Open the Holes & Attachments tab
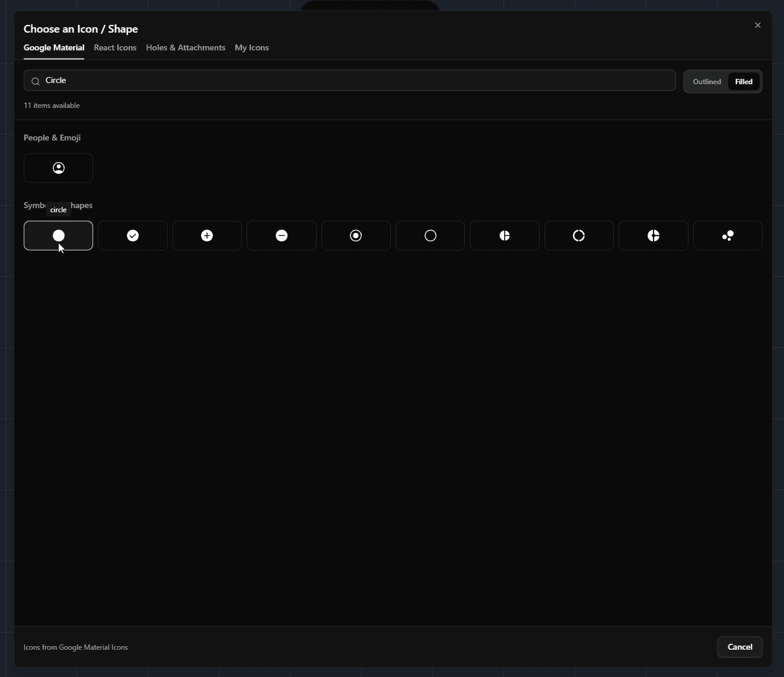 [186, 47]
